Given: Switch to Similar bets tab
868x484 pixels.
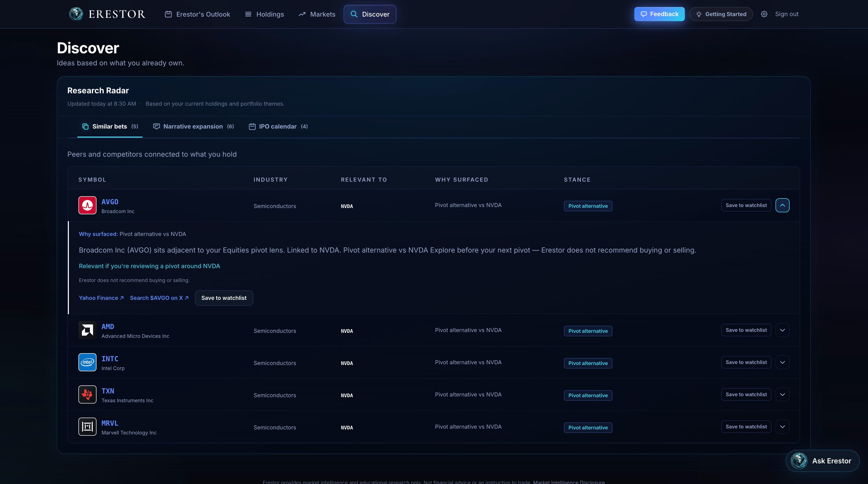Looking at the screenshot, I should click(x=110, y=127).
